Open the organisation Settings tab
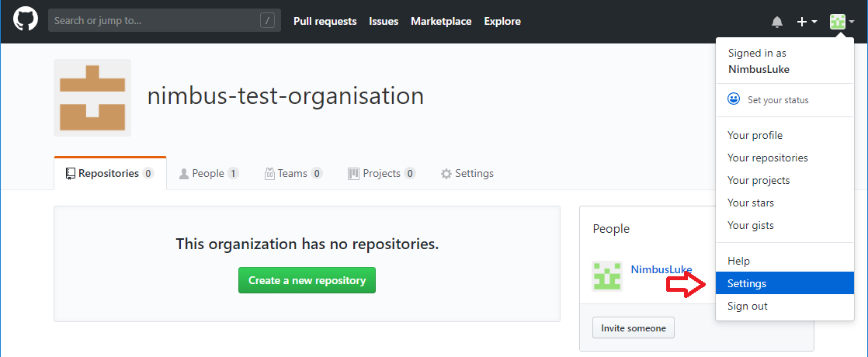868x357 pixels. point(467,173)
